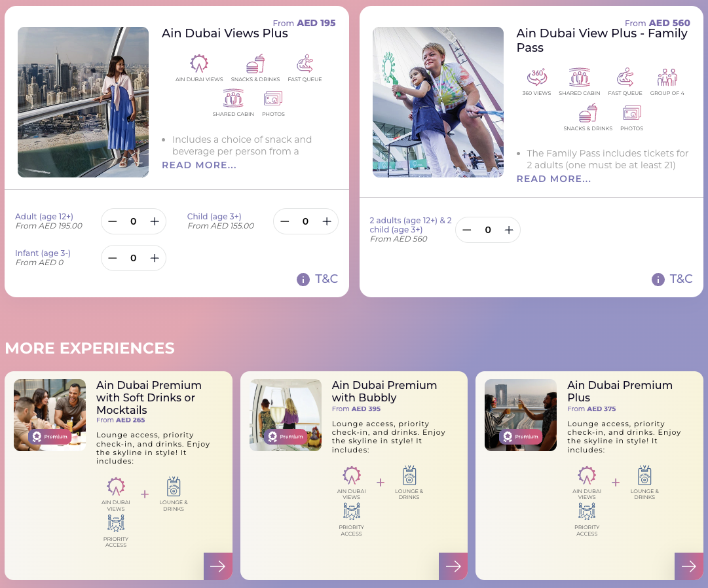The height and width of the screenshot is (588, 708).
Task: Click T&C link on Views Plus card
Action: tap(326, 279)
